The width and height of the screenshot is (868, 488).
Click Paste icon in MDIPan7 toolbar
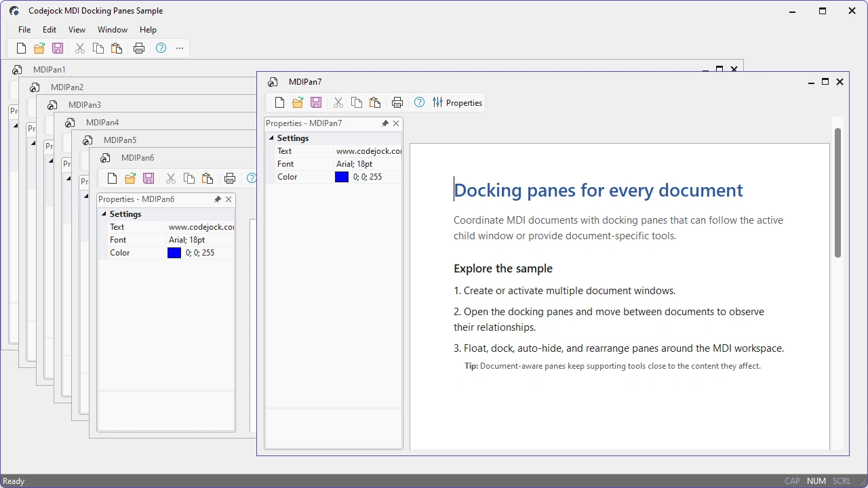(375, 102)
